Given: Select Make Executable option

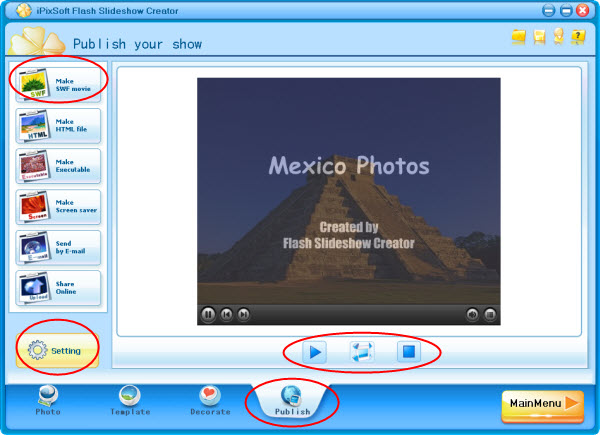Looking at the screenshot, I should (58, 166).
